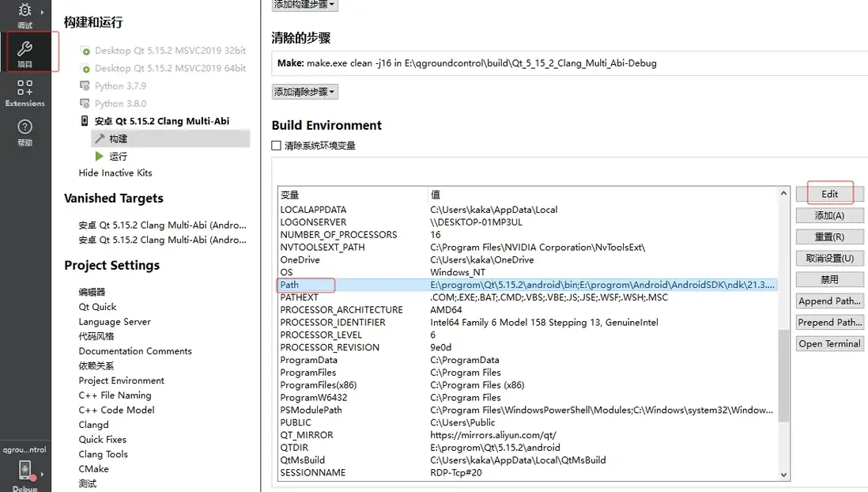Viewport: 868px width, 492px height.
Task: Open the 添加清除步骤 dropdown
Action: tap(304, 92)
